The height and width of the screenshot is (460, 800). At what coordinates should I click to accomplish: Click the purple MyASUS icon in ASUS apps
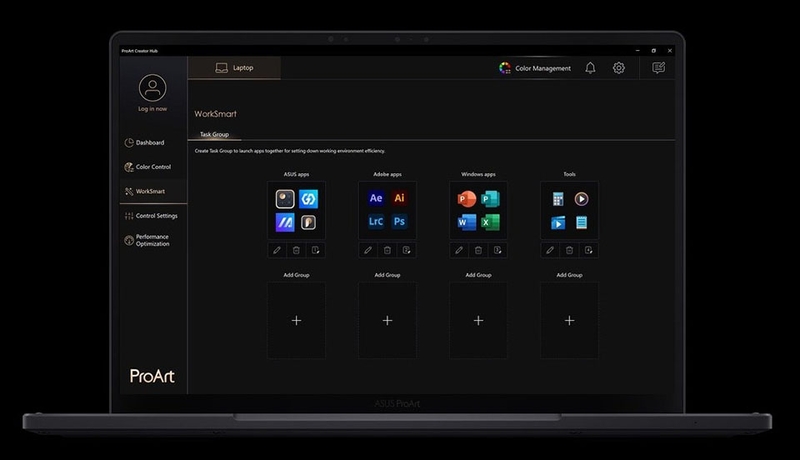pyautogui.click(x=285, y=222)
